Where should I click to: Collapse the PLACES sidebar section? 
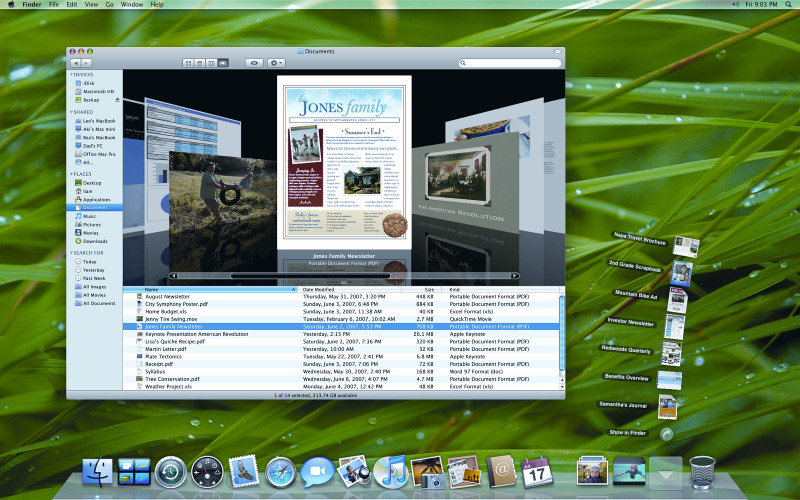coord(71,174)
